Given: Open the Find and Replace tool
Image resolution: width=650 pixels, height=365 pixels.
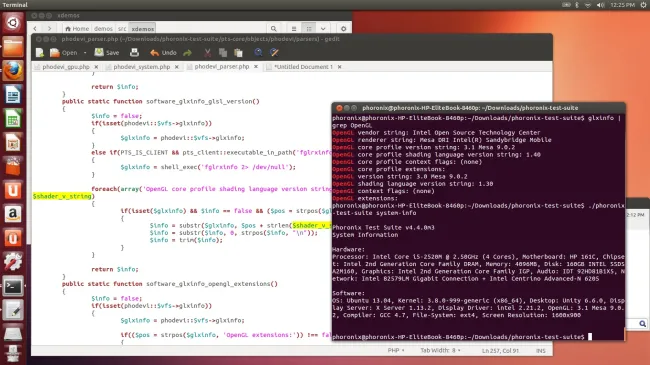Looking at the screenshot, I should point(274,53).
